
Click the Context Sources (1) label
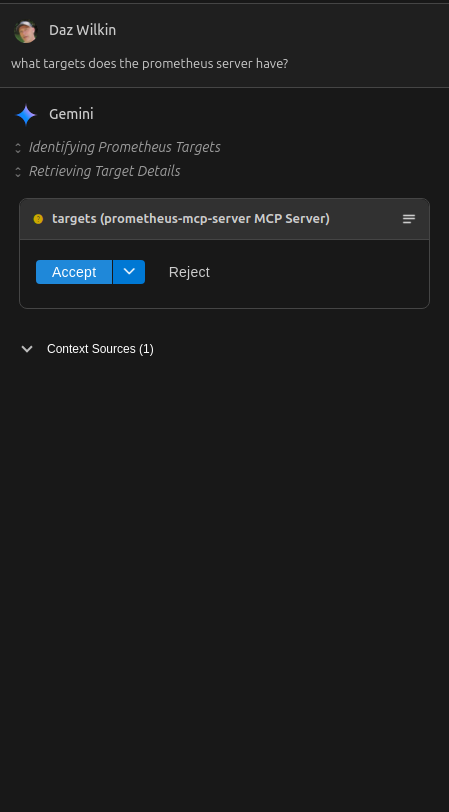pos(100,349)
